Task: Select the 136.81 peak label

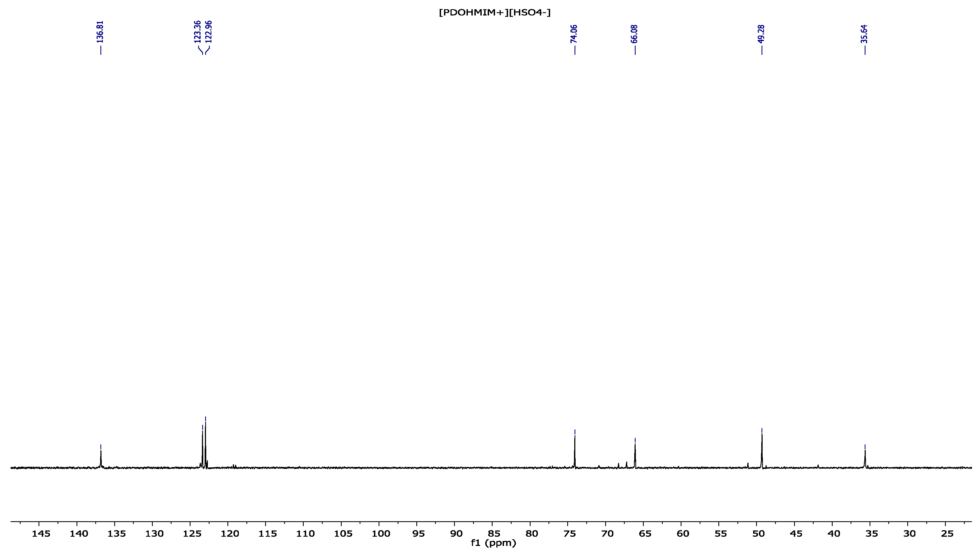Action: click(x=100, y=31)
